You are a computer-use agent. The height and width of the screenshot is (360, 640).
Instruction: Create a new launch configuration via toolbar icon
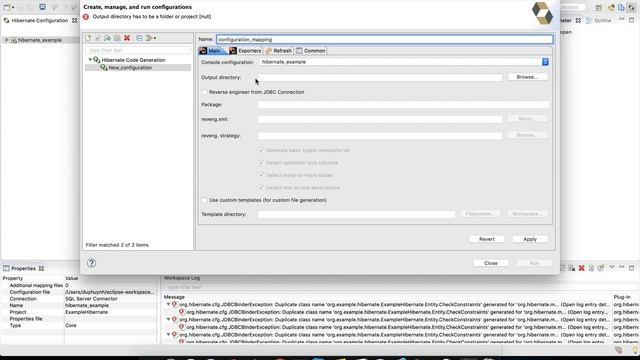[88, 38]
